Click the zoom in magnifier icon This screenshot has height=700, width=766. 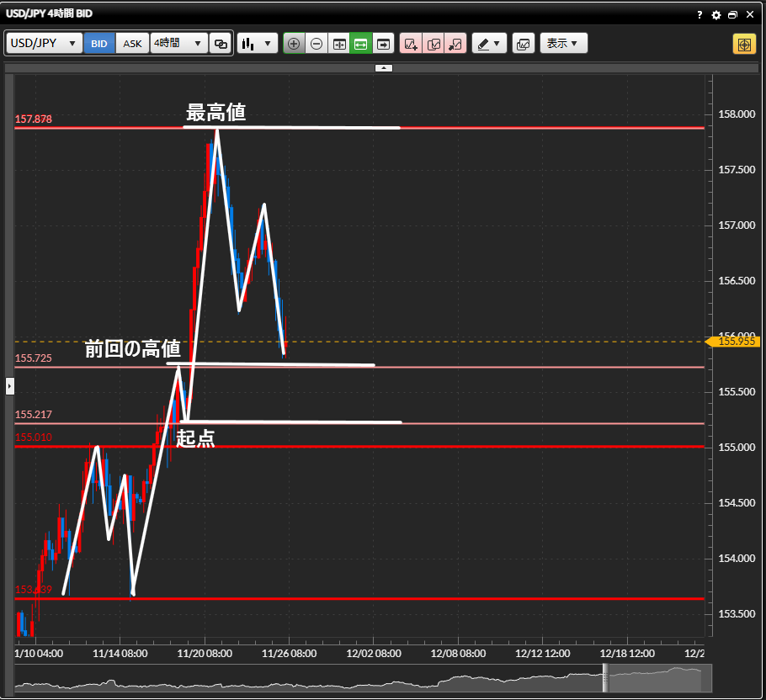coord(294,44)
